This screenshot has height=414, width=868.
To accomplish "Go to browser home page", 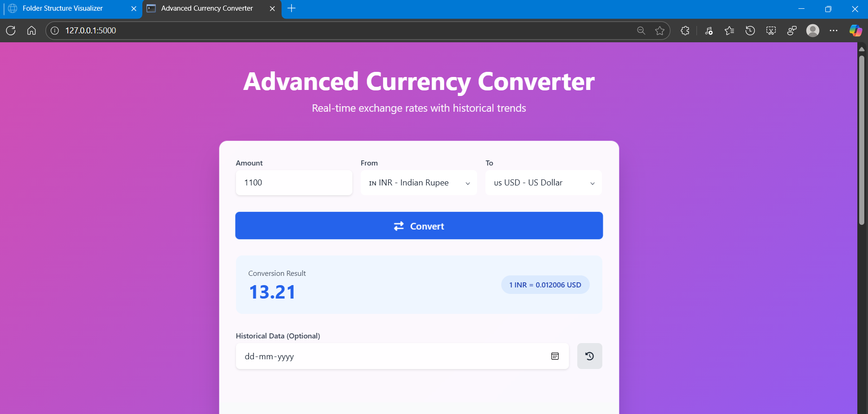I will 32,31.
